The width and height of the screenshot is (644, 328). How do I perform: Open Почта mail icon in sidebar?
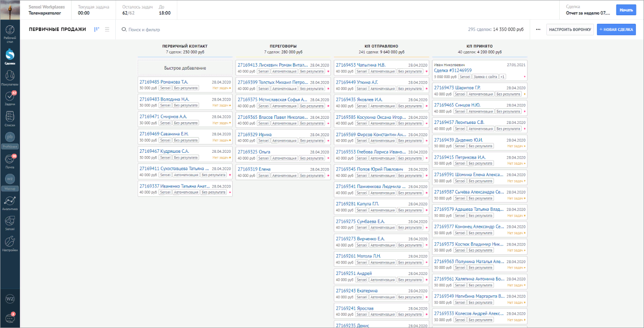pos(10,161)
